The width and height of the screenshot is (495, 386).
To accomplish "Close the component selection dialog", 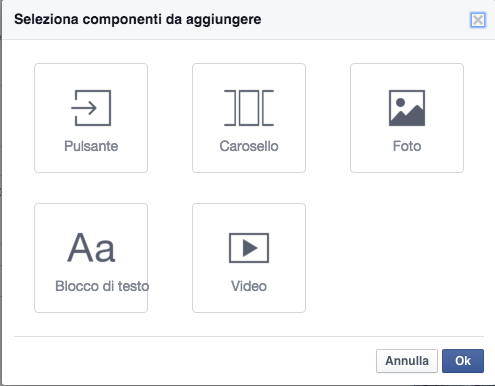I will pyautogui.click(x=478, y=20).
